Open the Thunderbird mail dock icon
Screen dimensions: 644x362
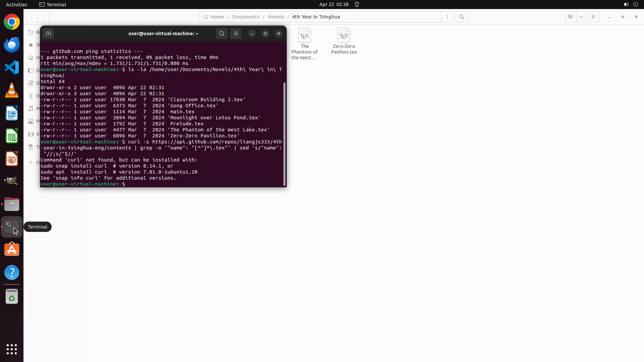tap(12, 45)
